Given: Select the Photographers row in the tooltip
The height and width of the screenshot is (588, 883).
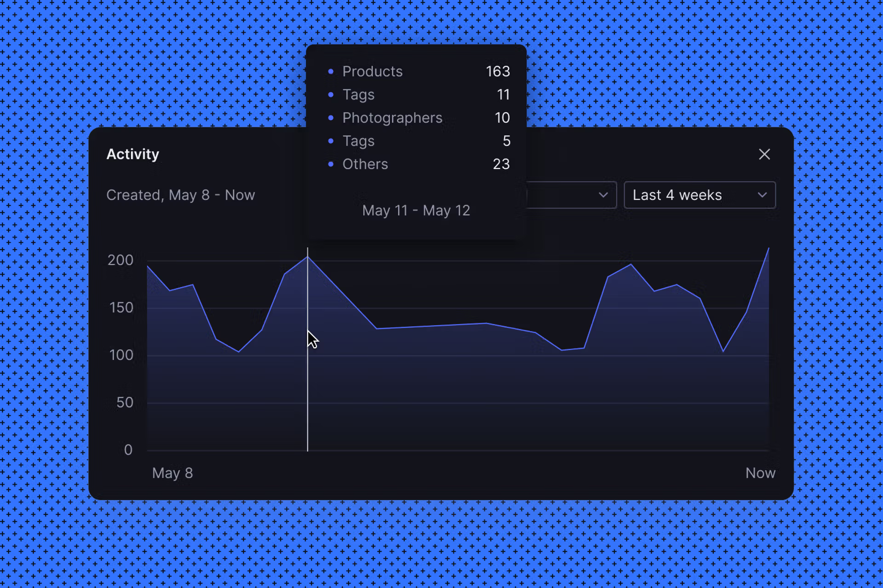Looking at the screenshot, I should 392,118.
